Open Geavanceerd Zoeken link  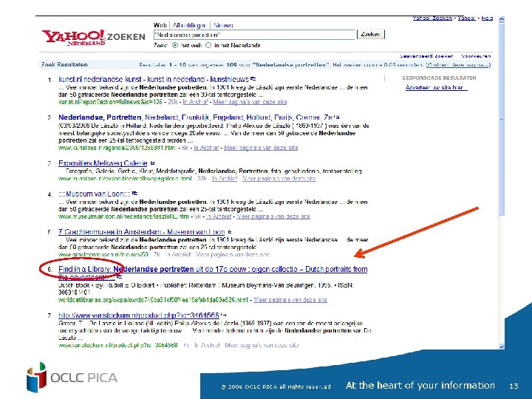click(x=426, y=56)
